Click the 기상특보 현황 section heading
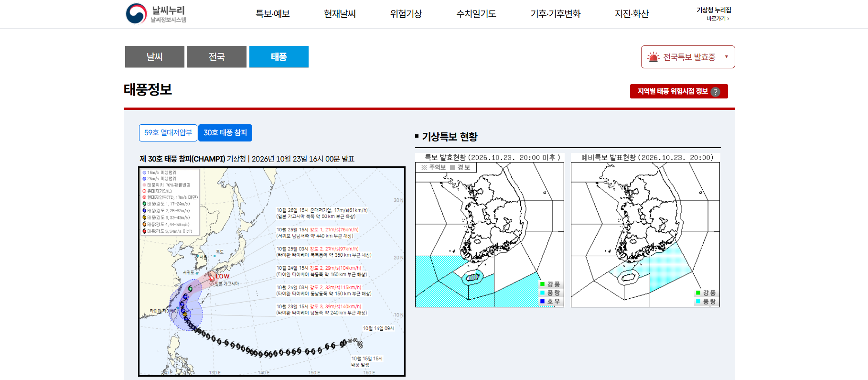Image resolution: width=868 pixels, height=380 pixels. pyautogui.click(x=450, y=137)
